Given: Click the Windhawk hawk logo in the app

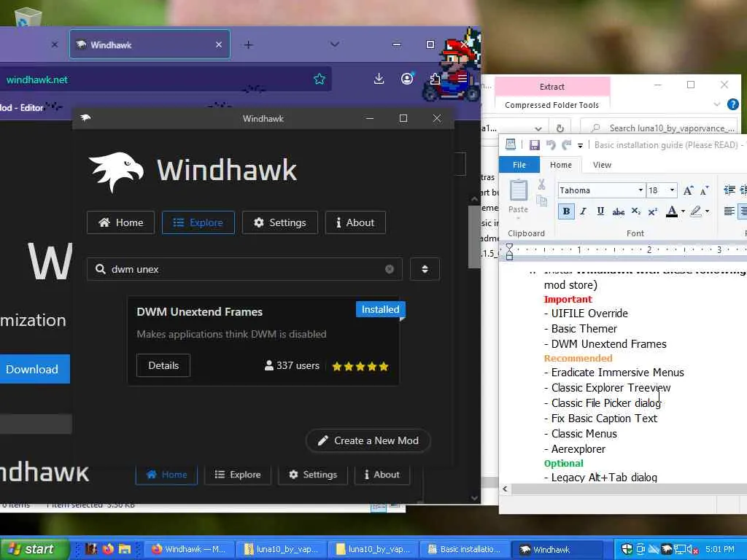Looking at the screenshot, I should click(116, 171).
